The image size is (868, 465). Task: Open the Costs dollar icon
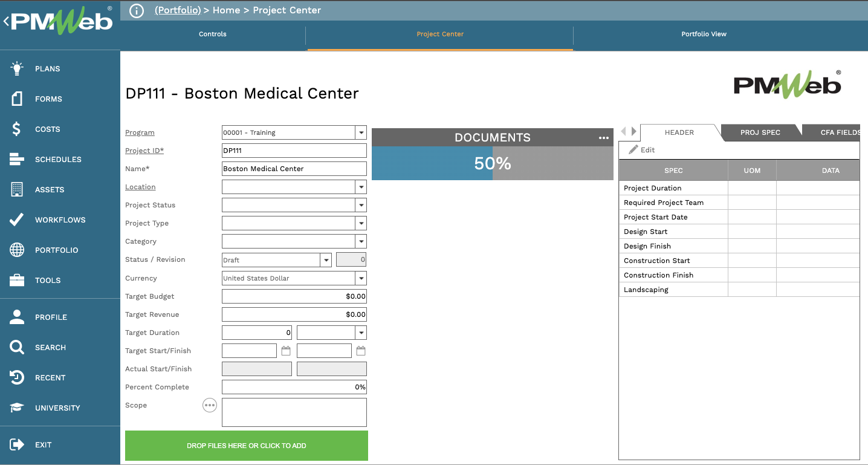tap(17, 129)
